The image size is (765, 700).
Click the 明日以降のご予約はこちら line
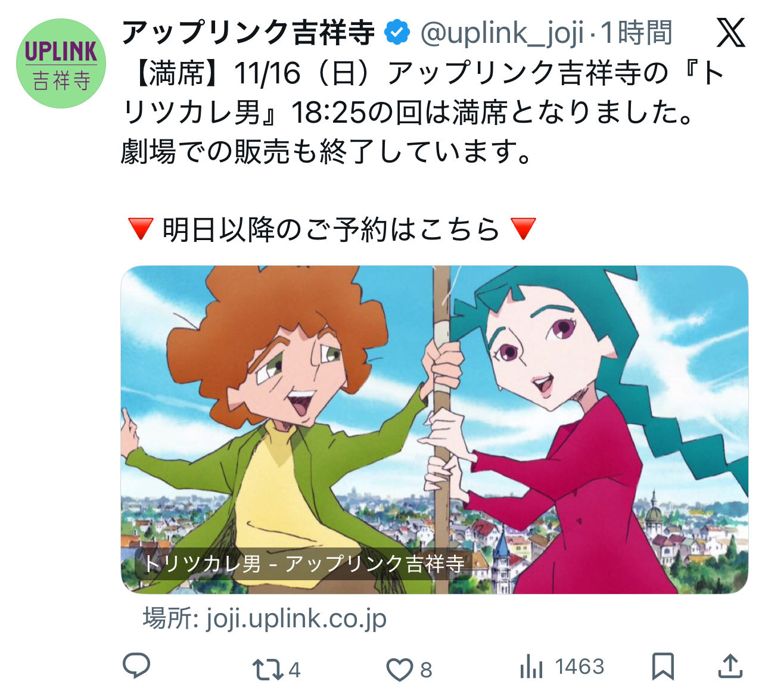tap(331, 229)
